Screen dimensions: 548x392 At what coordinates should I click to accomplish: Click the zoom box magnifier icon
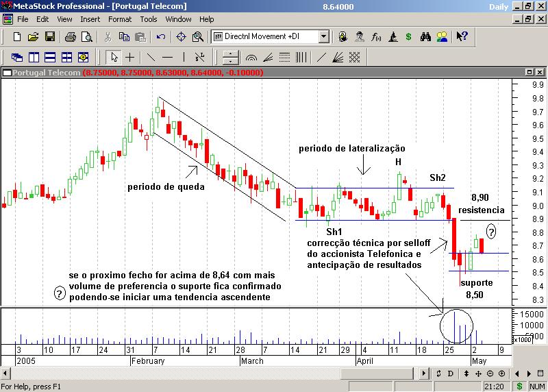coord(198,37)
